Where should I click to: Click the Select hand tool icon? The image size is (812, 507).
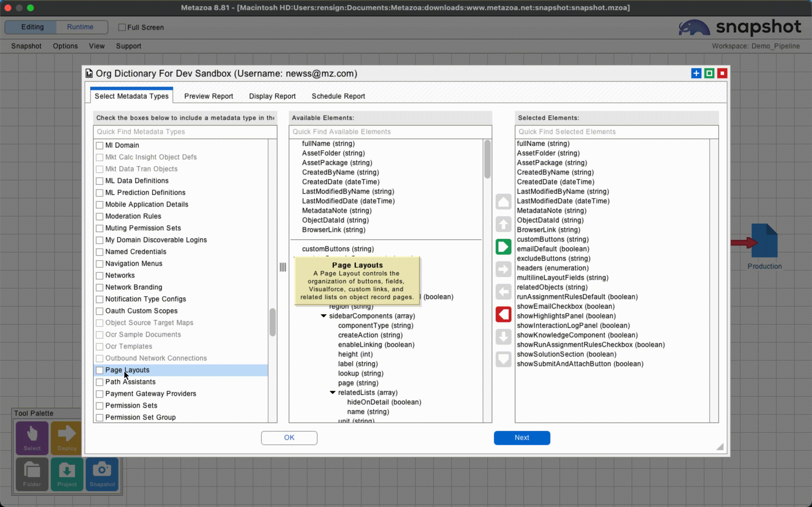pos(32,438)
